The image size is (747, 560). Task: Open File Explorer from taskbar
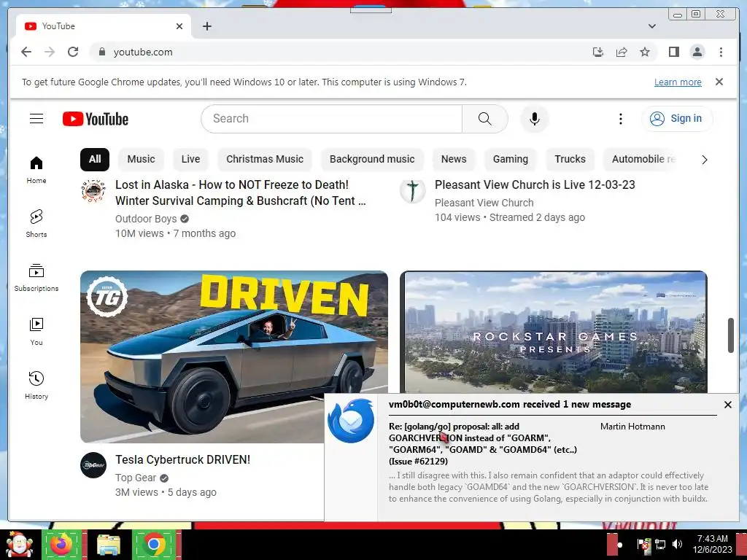pos(109,545)
